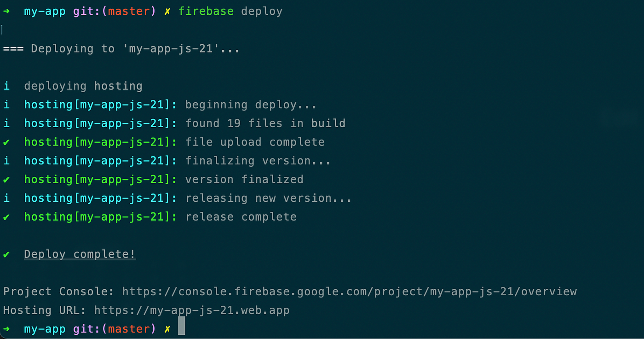This screenshot has height=339, width=644.
Task: Click the green arrow prompt indicator
Action: [7, 11]
